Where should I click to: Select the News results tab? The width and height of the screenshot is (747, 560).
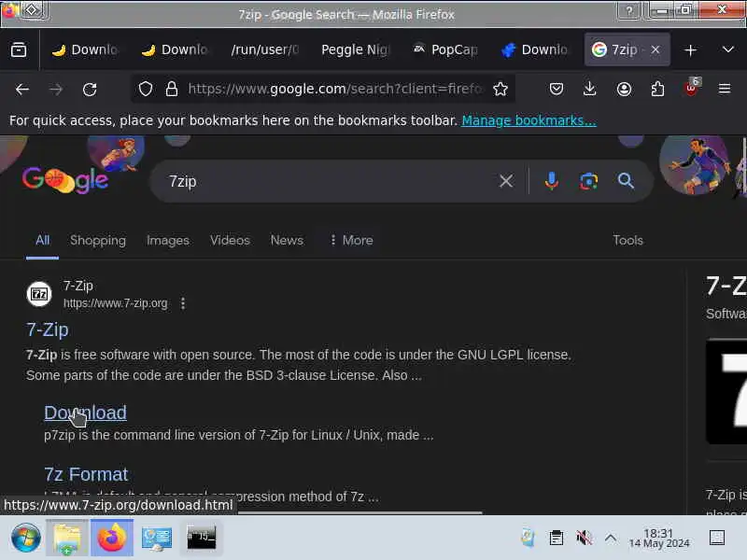pyautogui.click(x=287, y=240)
